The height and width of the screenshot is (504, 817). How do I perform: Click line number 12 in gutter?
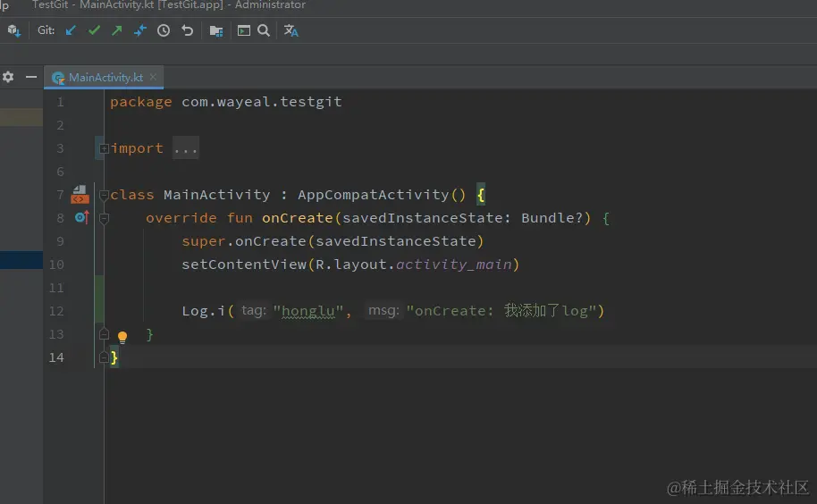coord(56,311)
